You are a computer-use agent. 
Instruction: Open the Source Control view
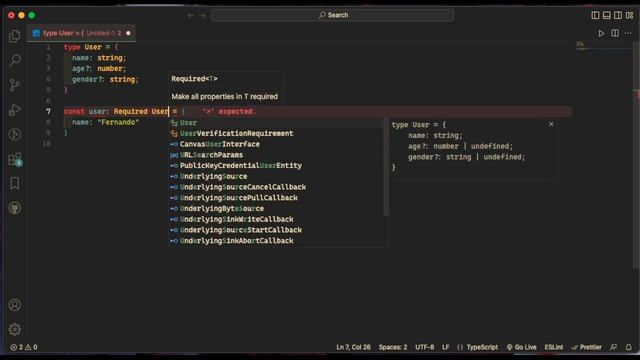pos(15,85)
